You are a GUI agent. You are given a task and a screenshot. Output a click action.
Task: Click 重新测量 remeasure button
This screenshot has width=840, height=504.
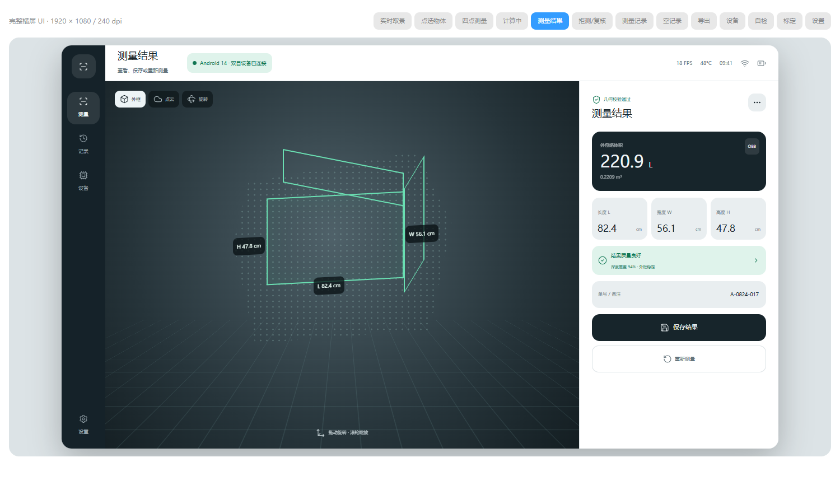[x=679, y=359]
